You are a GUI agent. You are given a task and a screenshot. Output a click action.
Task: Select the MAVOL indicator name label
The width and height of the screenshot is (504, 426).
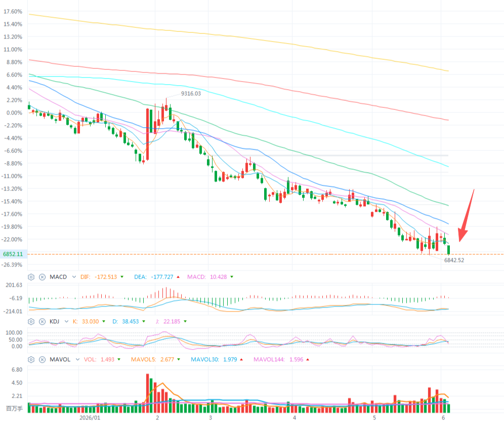click(60, 360)
